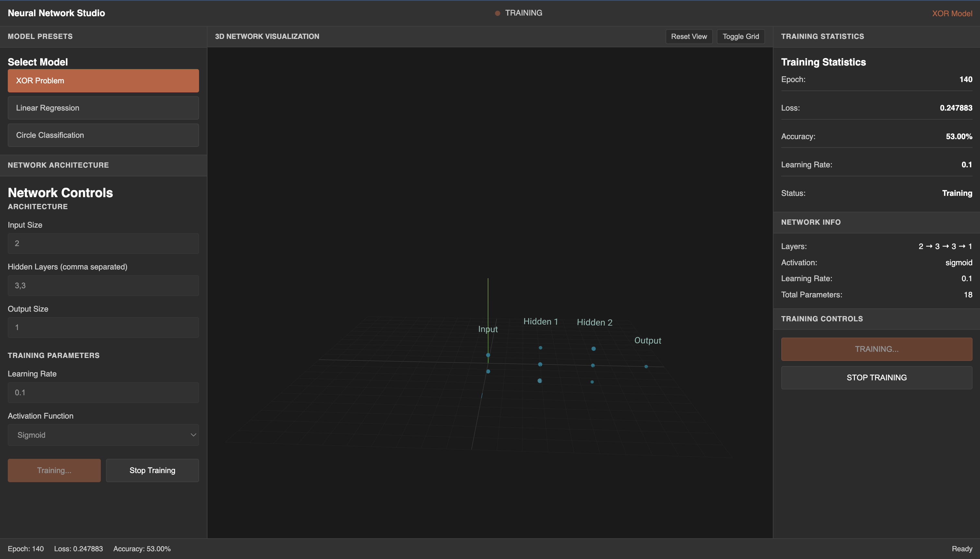Click the XOR Model link top right

pos(952,13)
